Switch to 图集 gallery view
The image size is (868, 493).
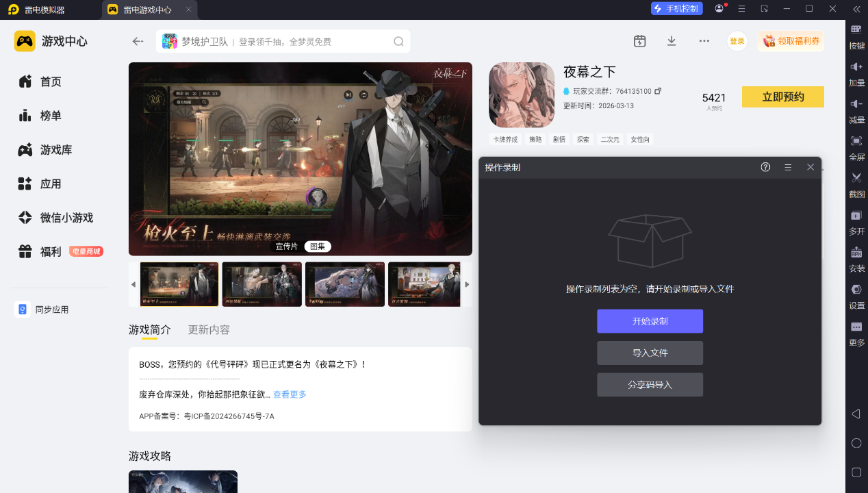tap(318, 246)
